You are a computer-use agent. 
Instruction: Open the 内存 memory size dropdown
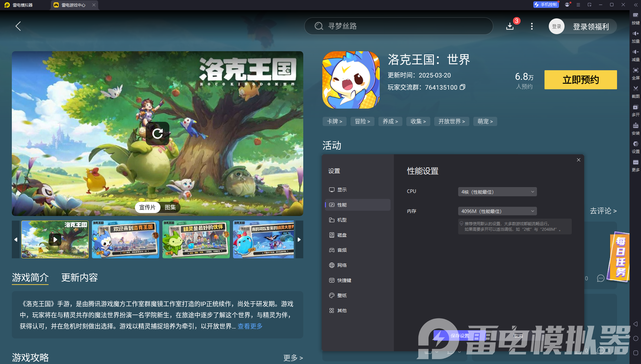(497, 211)
